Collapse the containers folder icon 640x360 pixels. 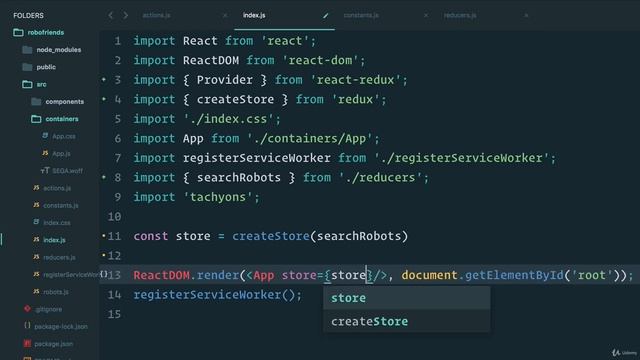tap(36, 119)
